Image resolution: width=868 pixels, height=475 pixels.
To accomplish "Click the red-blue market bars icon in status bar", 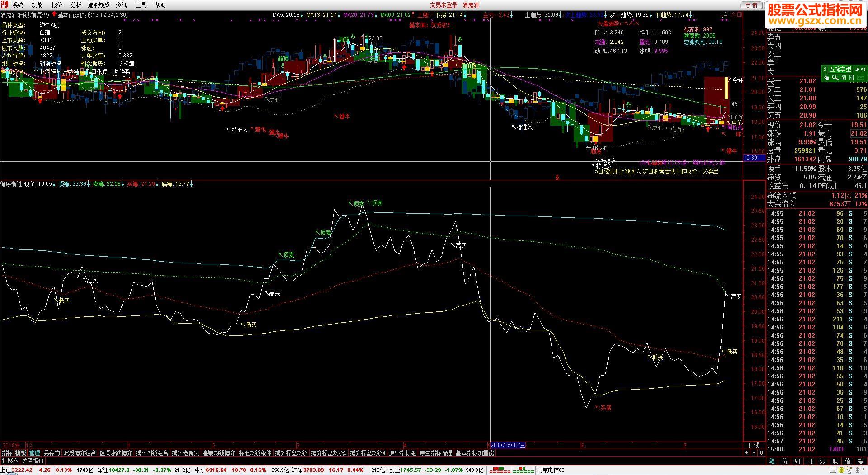I will point(511,470).
